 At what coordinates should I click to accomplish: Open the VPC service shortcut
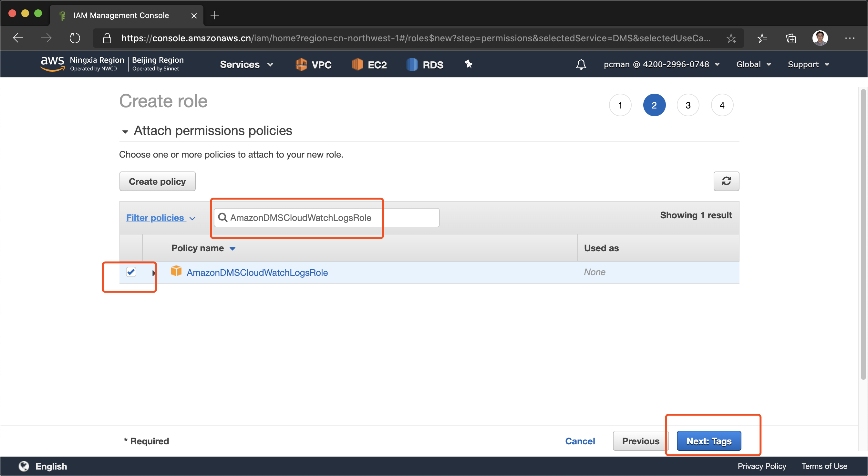point(313,64)
